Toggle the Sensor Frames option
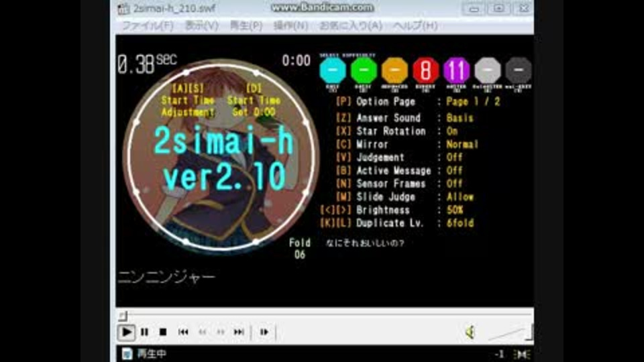 click(399, 184)
